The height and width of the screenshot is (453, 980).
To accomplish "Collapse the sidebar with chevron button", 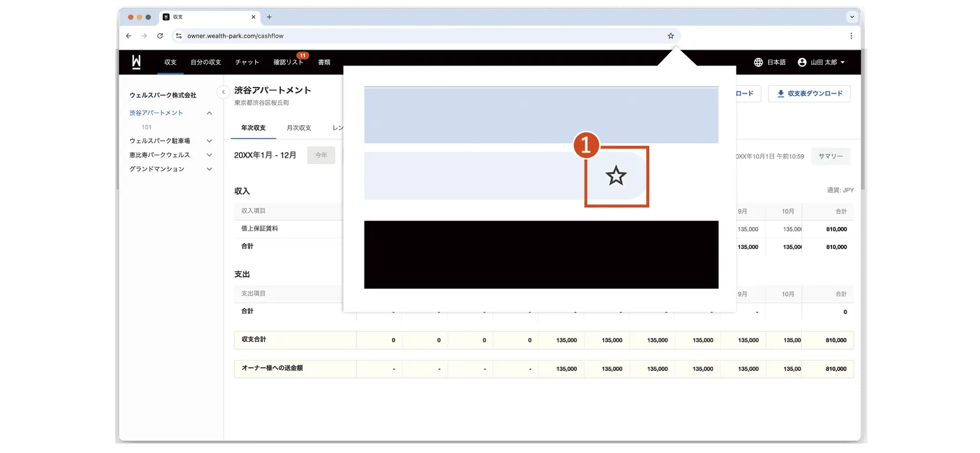I will coord(224,92).
